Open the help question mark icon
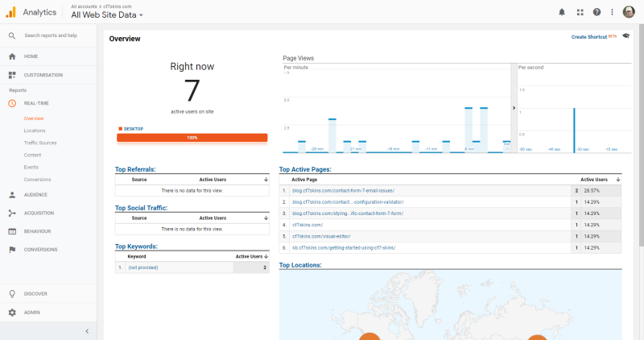The width and height of the screenshot is (644, 340). [x=597, y=12]
